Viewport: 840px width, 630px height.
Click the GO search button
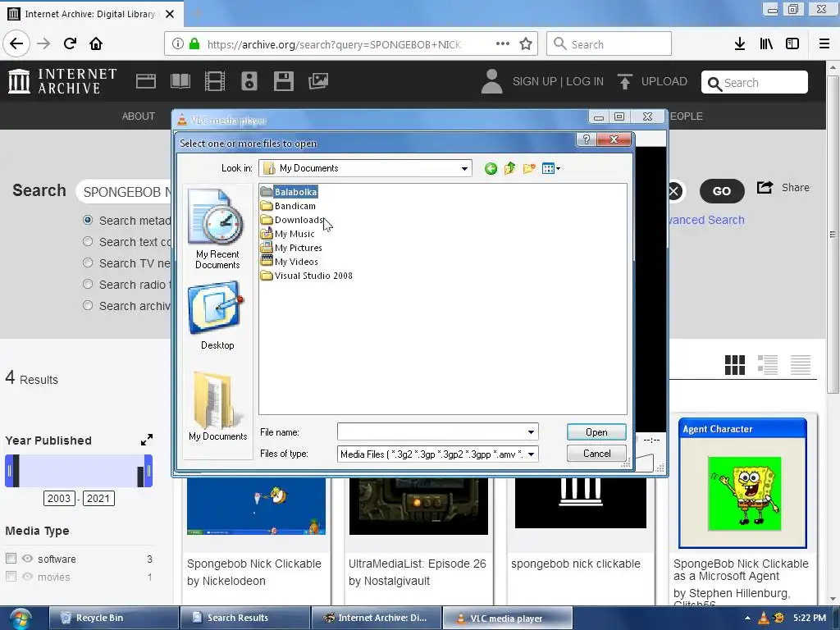[x=722, y=191]
